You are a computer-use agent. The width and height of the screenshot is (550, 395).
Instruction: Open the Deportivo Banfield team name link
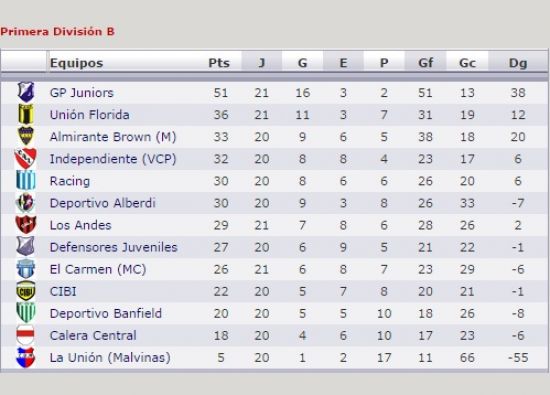pos(106,313)
